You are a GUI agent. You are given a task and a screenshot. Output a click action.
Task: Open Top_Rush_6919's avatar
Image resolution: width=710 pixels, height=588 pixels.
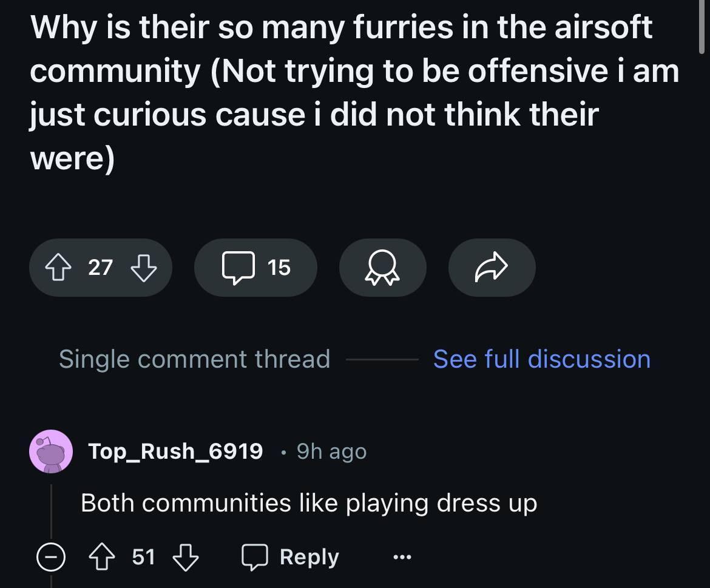coord(51,451)
